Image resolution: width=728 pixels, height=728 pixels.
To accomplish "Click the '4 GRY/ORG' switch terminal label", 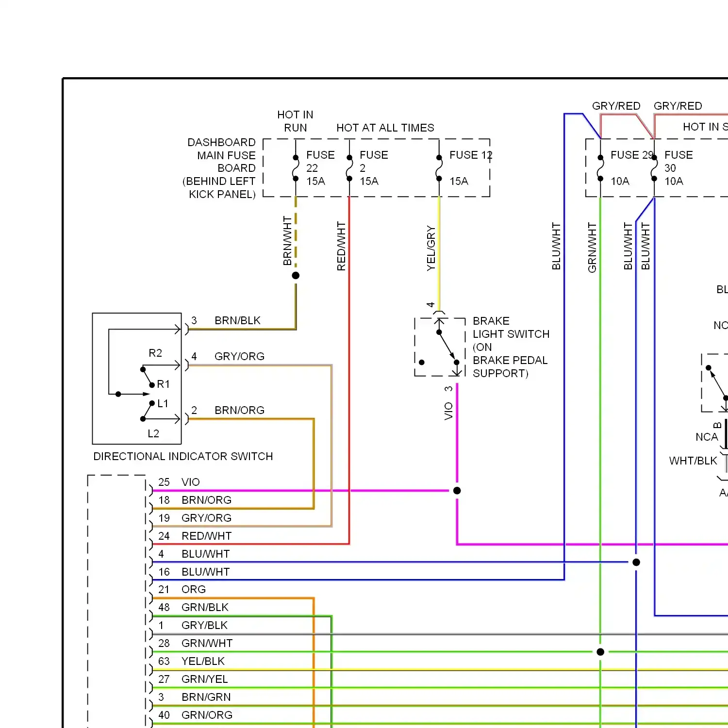I will pos(228,356).
